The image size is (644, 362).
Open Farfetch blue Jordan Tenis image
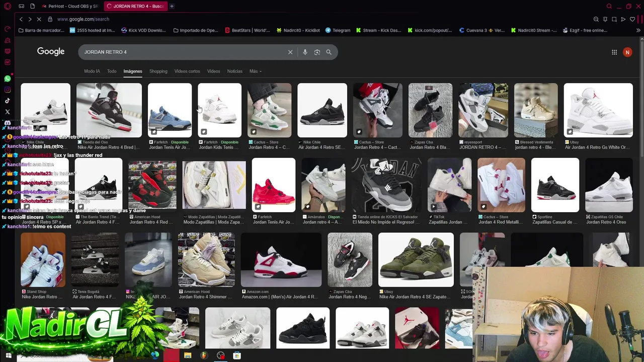[x=170, y=110]
